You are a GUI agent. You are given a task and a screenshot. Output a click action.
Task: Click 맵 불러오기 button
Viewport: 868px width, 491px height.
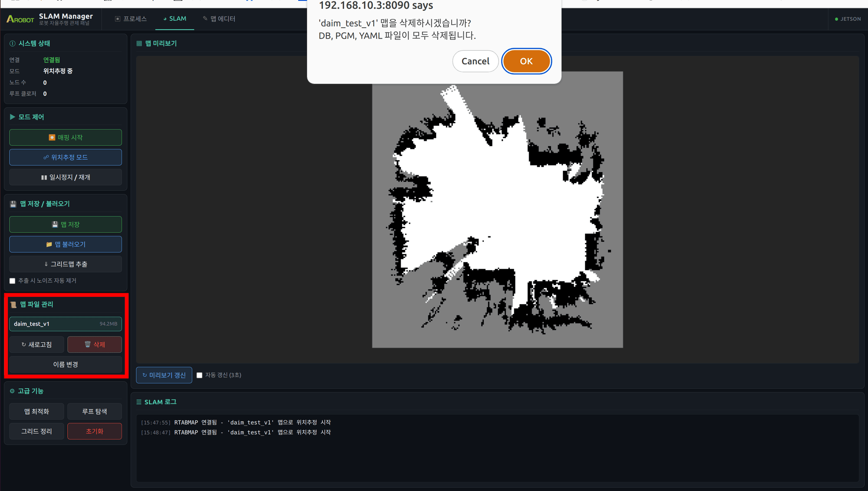click(66, 244)
